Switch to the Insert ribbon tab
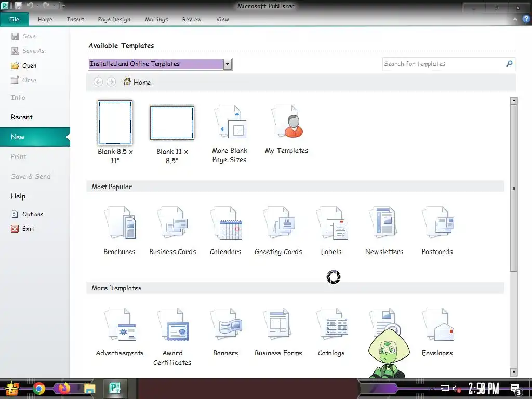The image size is (532, 399). pyautogui.click(x=75, y=19)
